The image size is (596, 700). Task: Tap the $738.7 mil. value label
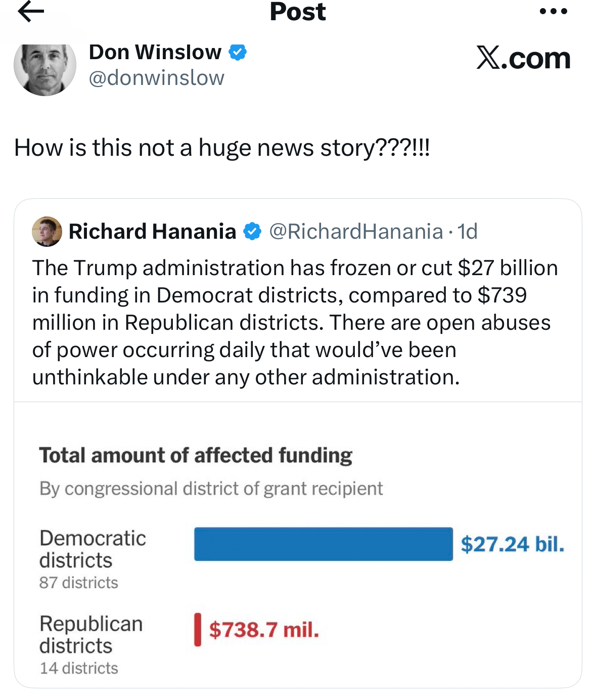[264, 630]
